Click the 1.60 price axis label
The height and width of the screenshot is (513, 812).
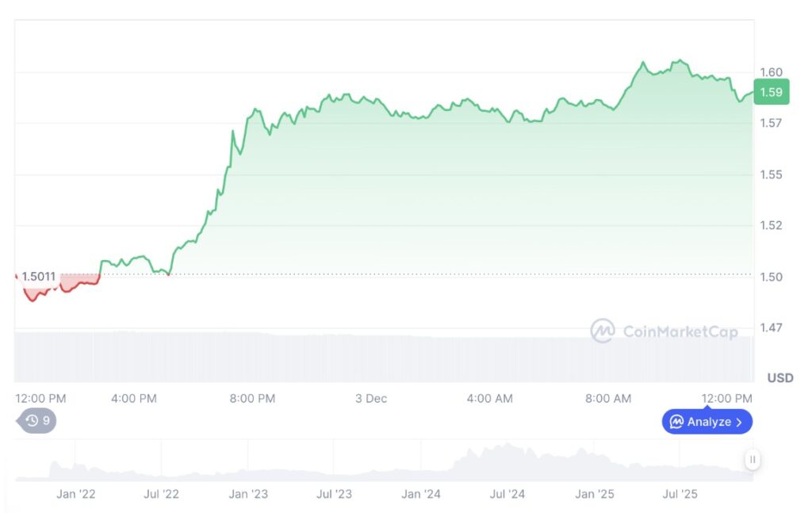(771, 72)
